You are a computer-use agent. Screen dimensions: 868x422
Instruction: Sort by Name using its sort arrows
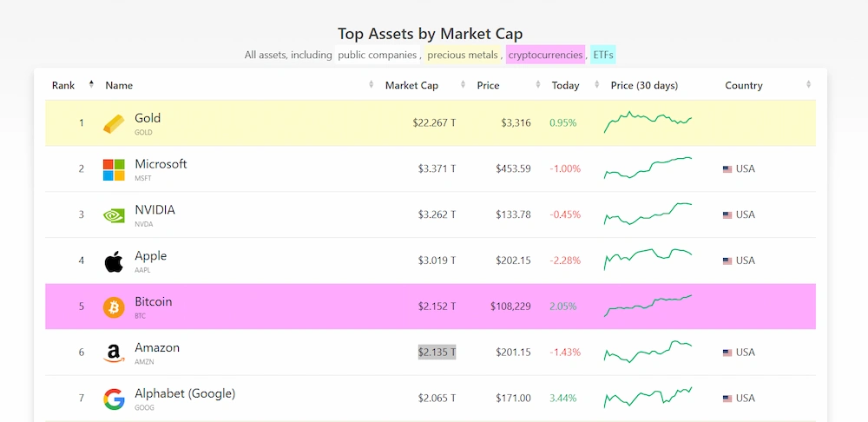click(371, 85)
